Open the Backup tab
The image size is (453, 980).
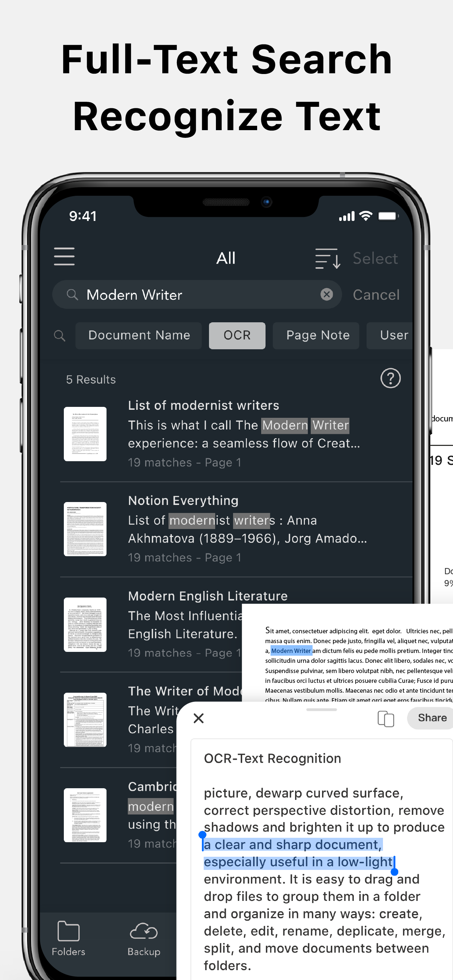pyautogui.click(x=144, y=939)
